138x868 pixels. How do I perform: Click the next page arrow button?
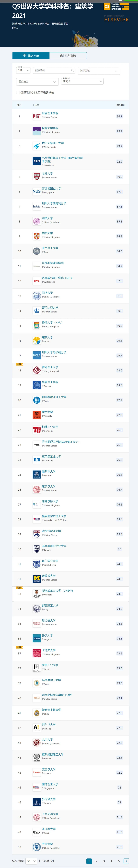click(x=126, y=861)
